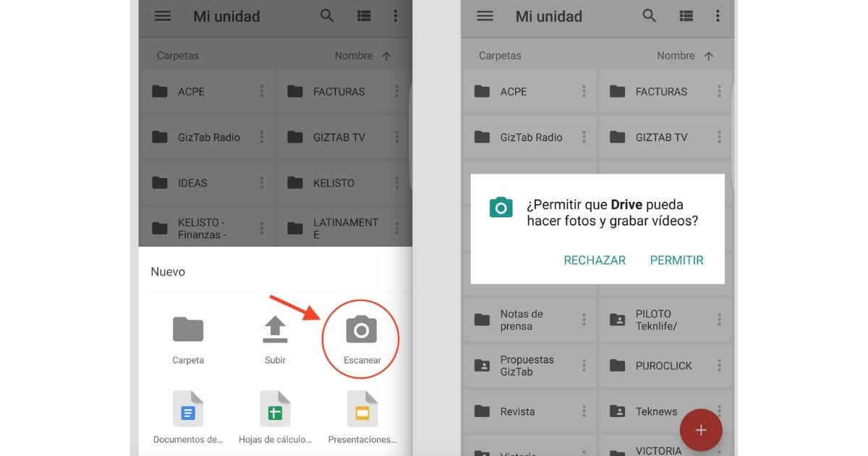Open LATINAMENTE folder options
The height and width of the screenshot is (456, 868).
396,228
